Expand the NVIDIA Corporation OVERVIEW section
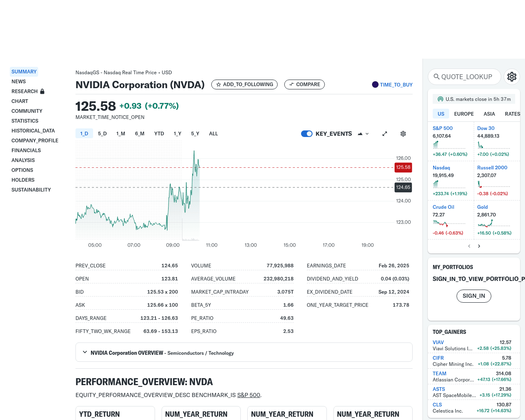Image resolution: width=525 pixels, height=420 pixels. (244, 352)
